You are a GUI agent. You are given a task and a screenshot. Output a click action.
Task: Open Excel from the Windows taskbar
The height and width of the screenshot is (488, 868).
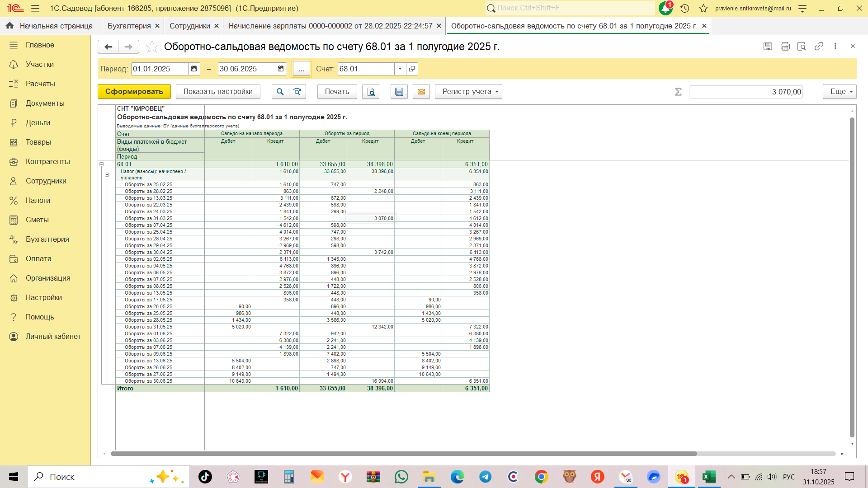(x=708, y=477)
